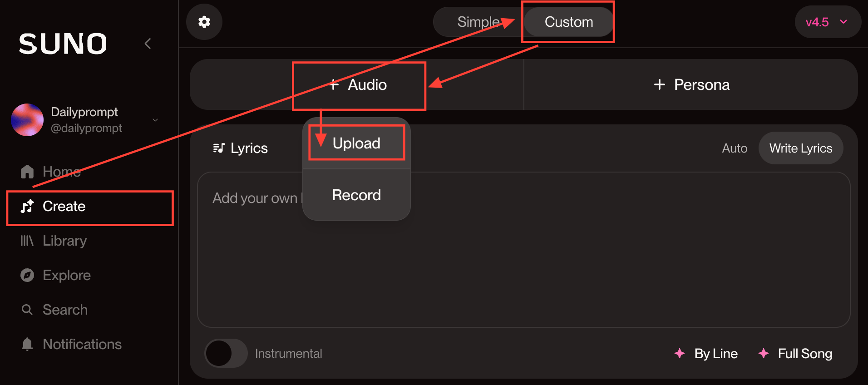
Task: Open the v4.5 model version dropdown
Action: (827, 22)
